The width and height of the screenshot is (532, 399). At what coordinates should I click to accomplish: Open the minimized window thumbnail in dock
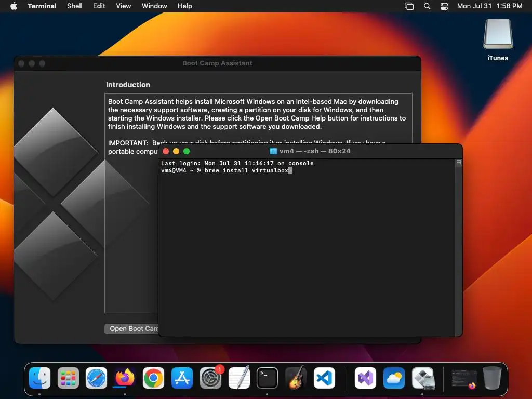(x=463, y=379)
